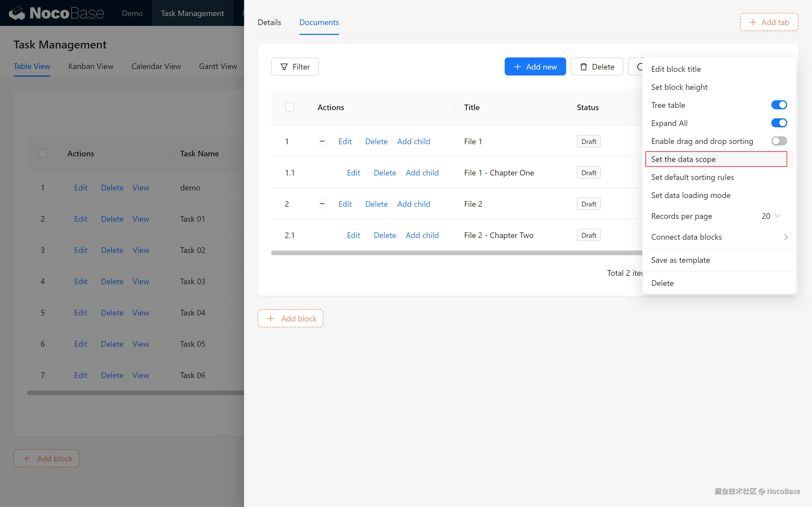Turn off the Expand All switch
Image resolution: width=812 pixels, height=507 pixels.
tap(779, 123)
